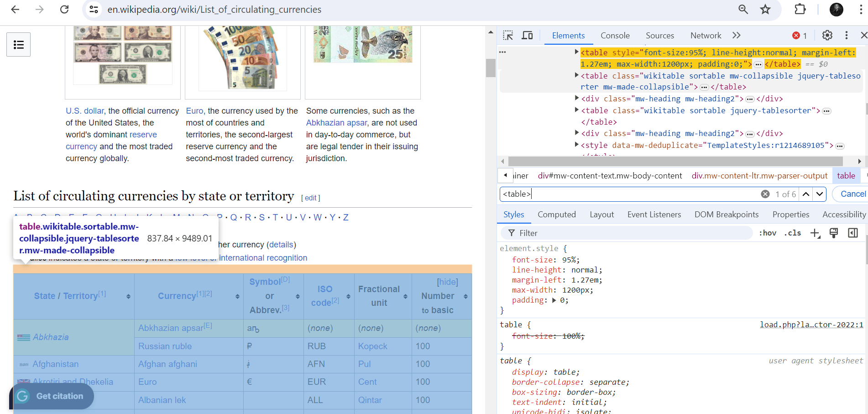The image size is (868, 414).
Task: Expand the highlighted table style node
Action: pyautogui.click(x=576, y=52)
